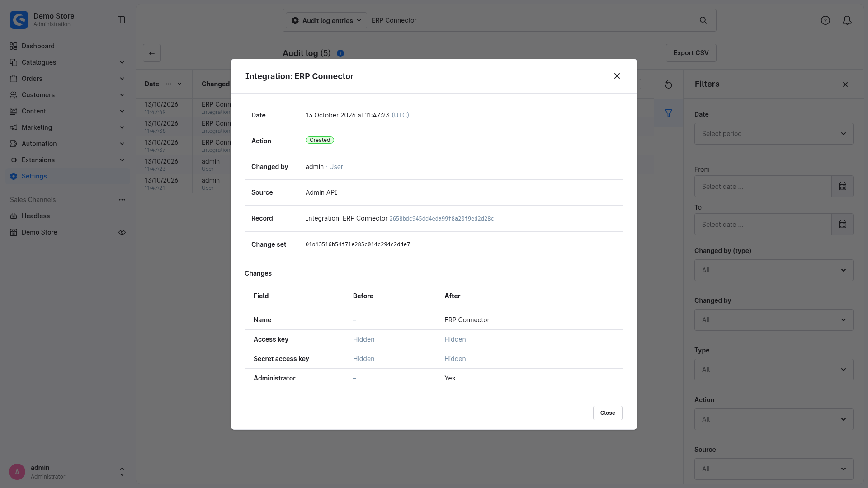Click the record ID link 2658bdc9…
Screen dimensions: 868x488
tap(441, 219)
